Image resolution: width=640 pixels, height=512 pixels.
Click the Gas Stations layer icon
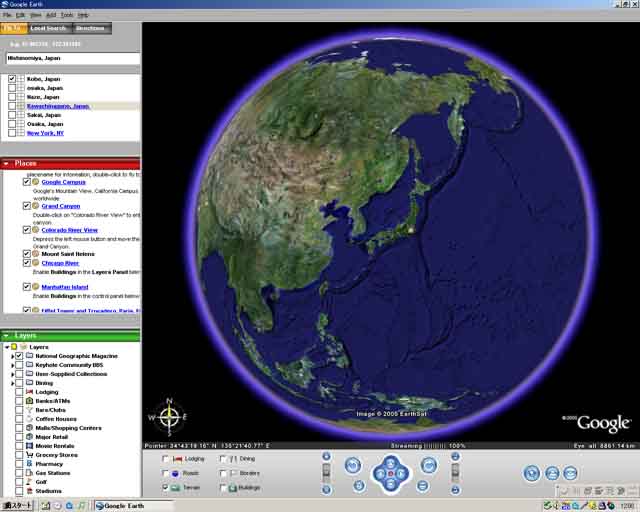tap(29, 473)
